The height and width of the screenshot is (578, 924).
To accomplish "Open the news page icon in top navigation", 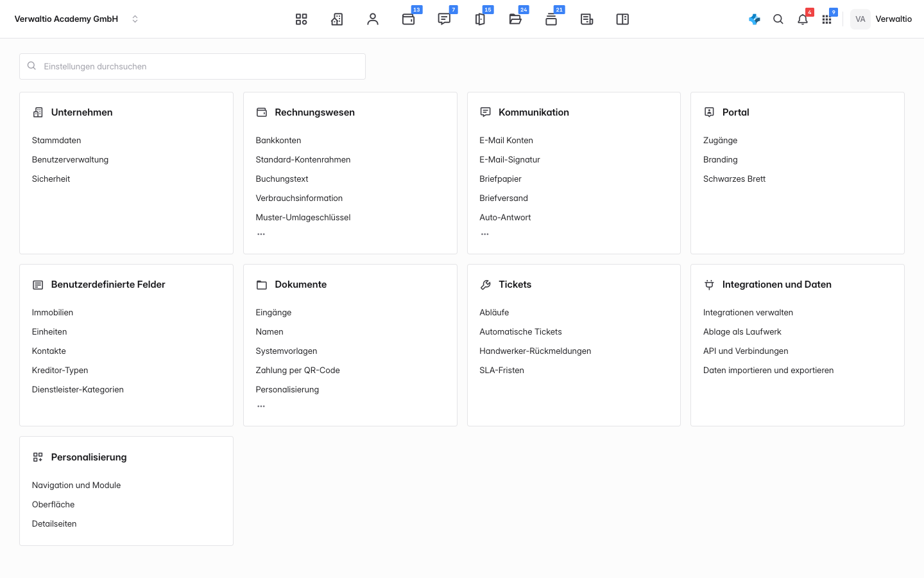I will point(587,19).
